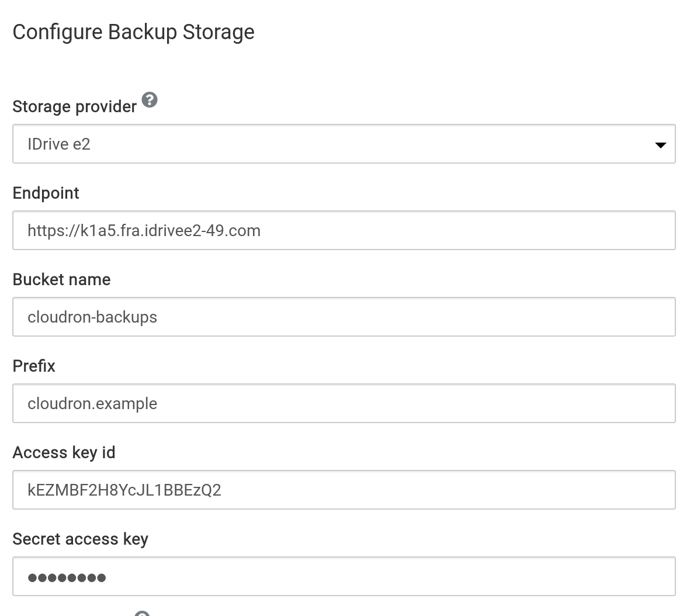Screen dimensions: 690x616
Task: Click the Secret access key label
Action: 80,539
